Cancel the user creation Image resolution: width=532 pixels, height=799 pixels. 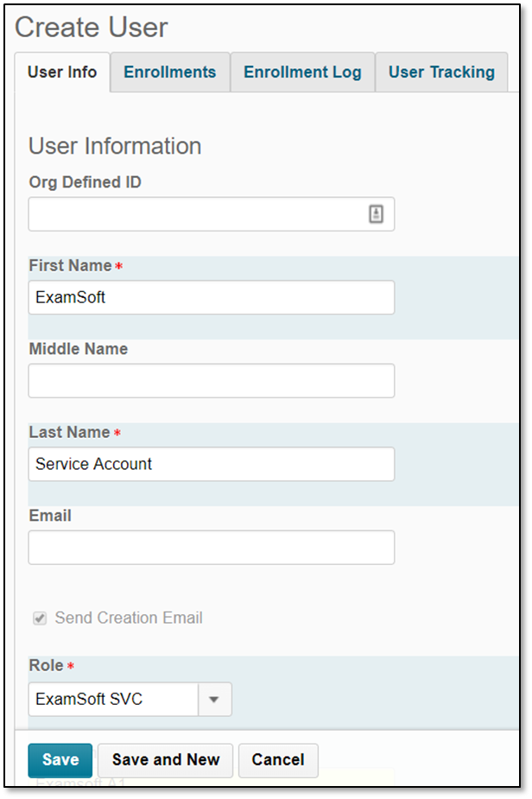click(x=278, y=760)
